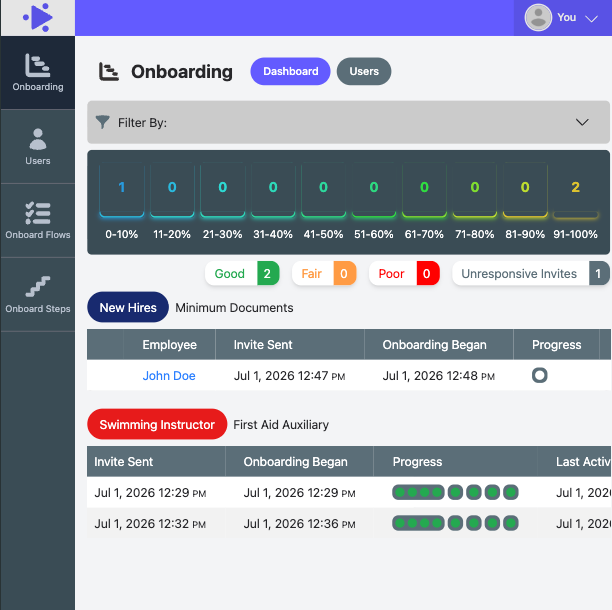Screen dimensions: 612x610
Task: Click John Doe invite date 12:47 PM
Action: point(289,376)
